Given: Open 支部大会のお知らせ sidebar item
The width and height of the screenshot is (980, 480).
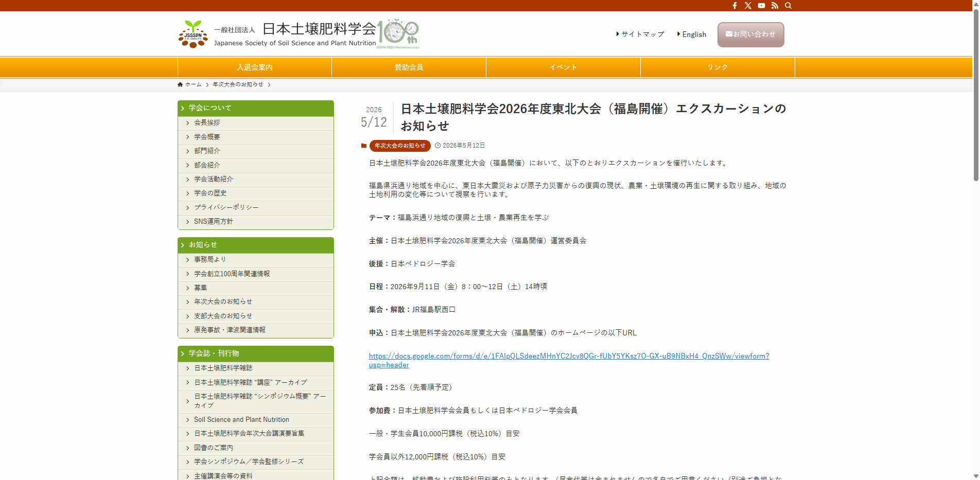Looking at the screenshot, I should (256, 316).
